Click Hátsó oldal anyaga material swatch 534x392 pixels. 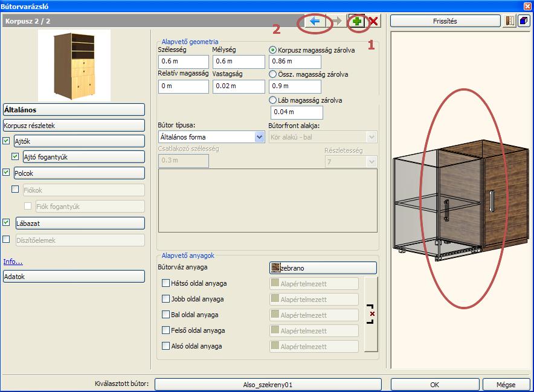tap(275, 283)
